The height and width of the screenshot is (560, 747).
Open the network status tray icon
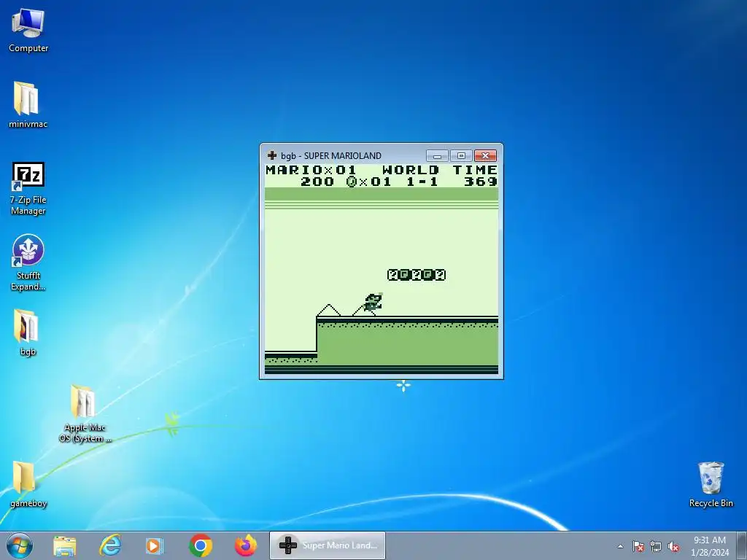coord(656,546)
